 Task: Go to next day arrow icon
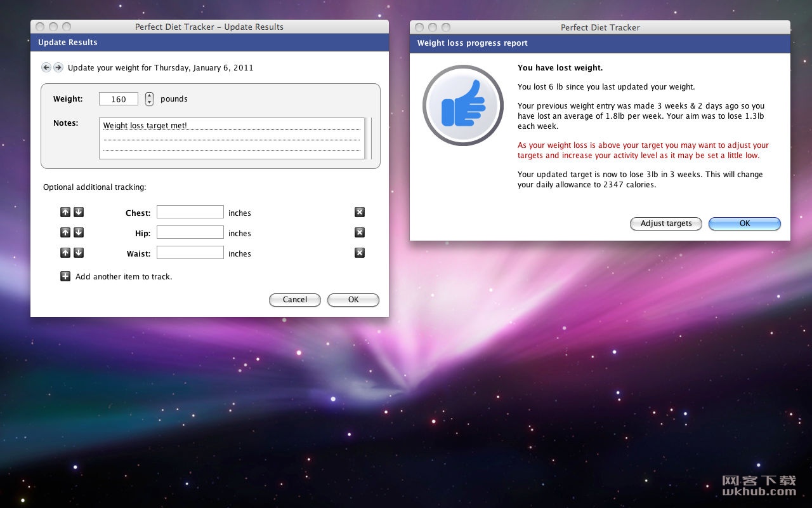tap(58, 67)
